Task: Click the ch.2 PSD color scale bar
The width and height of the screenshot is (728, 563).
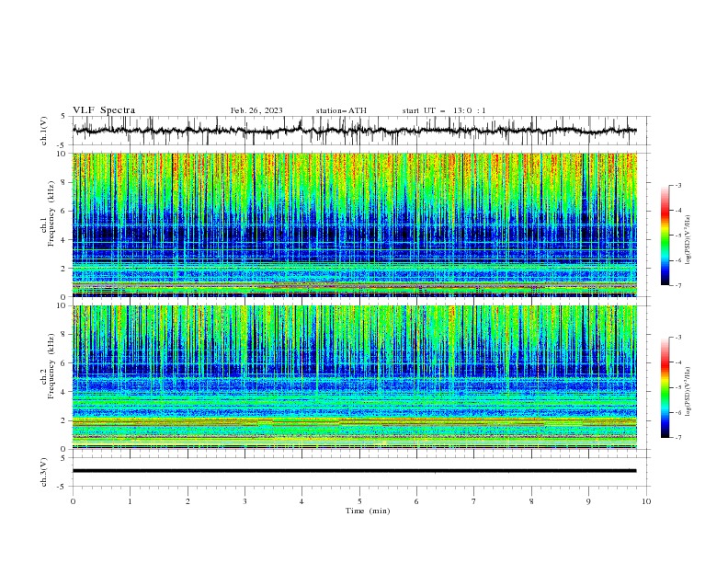Action: click(x=665, y=387)
